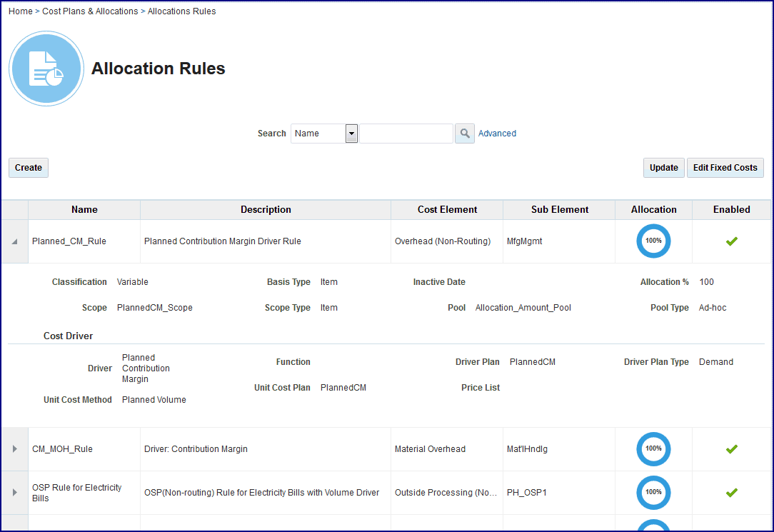Click 'Allocation_Amount_Pool' pool value

point(523,308)
